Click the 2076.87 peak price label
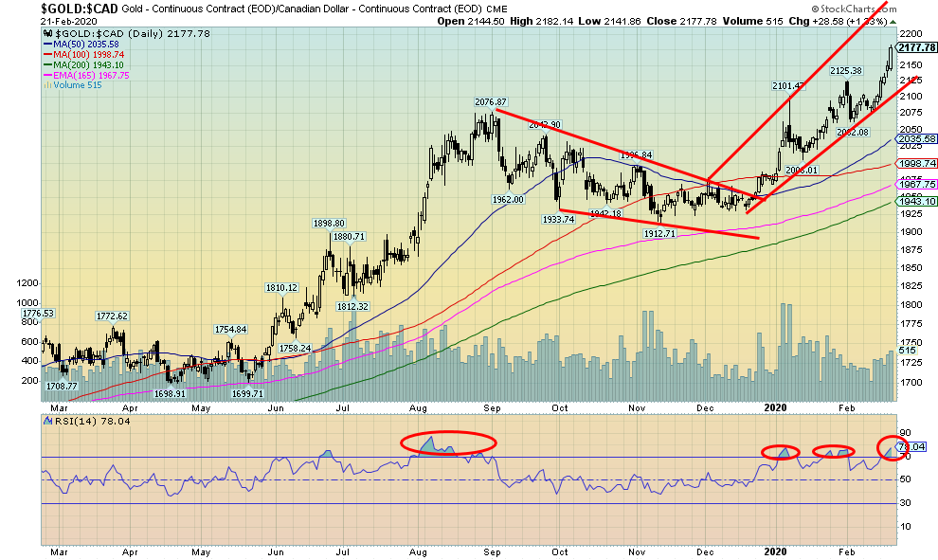Screen dimensions: 938x560 coord(492,102)
